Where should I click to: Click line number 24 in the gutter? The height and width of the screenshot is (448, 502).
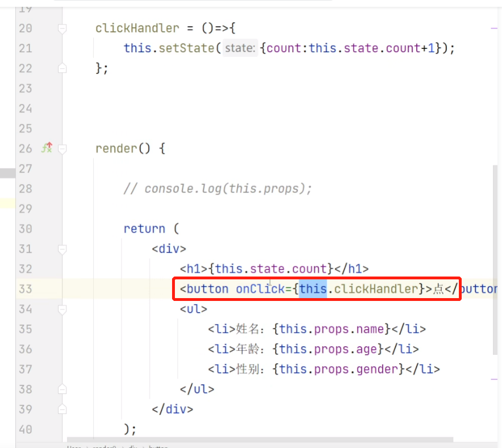pyautogui.click(x=26, y=108)
